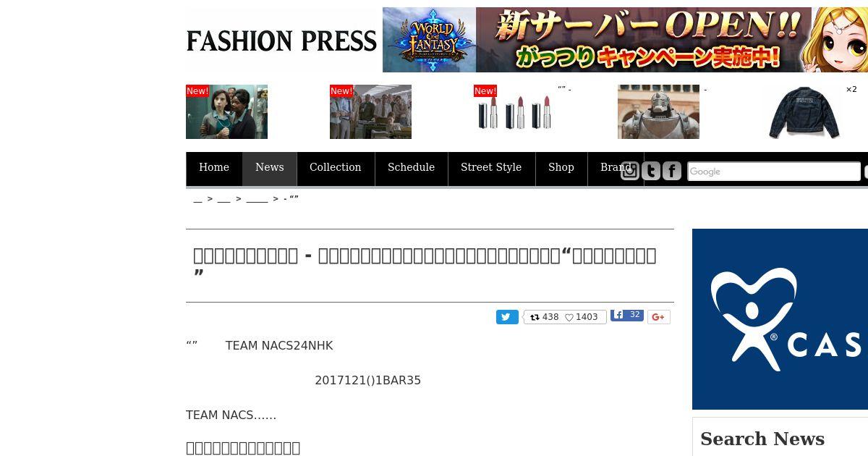Share on Facebook button showing 32
The height and width of the screenshot is (456, 868).
(627, 315)
